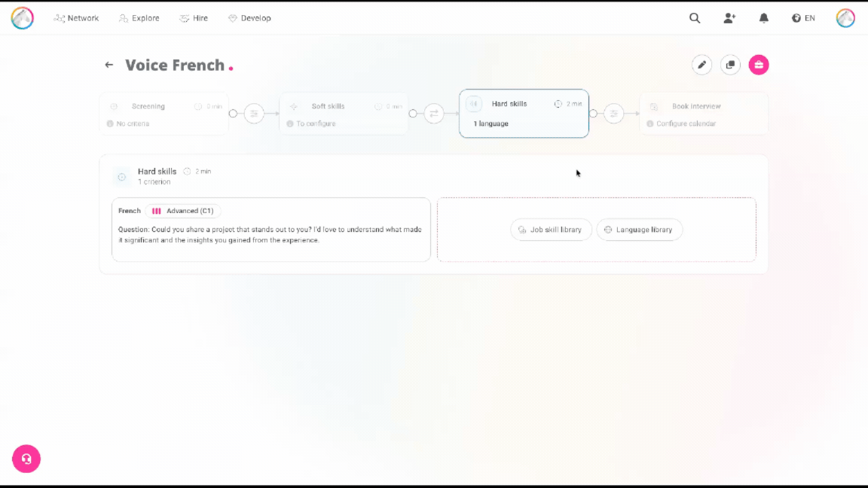Click the swap arrows icon after Soft skills
Image resolution: width=868 pixels, height=488 pixels.
[x=434, y=114]
